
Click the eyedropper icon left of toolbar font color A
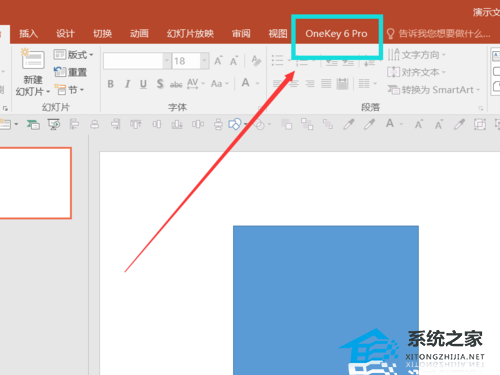click(369, 124)
